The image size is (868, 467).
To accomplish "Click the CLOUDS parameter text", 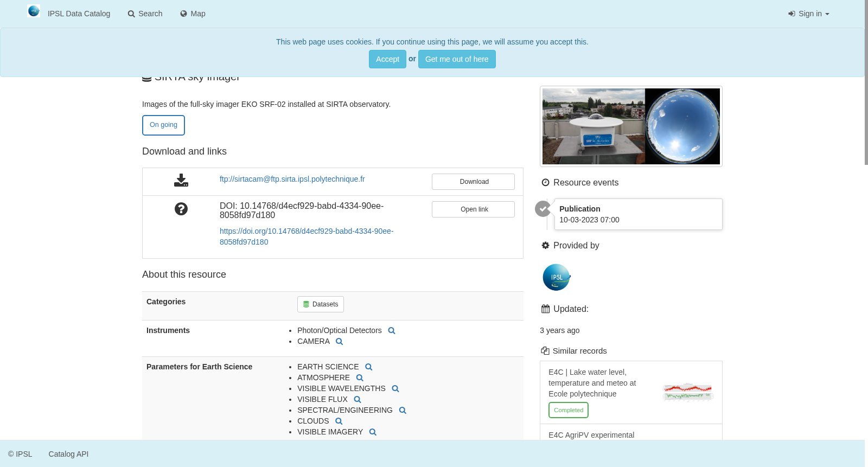I will tap(313, 421).
